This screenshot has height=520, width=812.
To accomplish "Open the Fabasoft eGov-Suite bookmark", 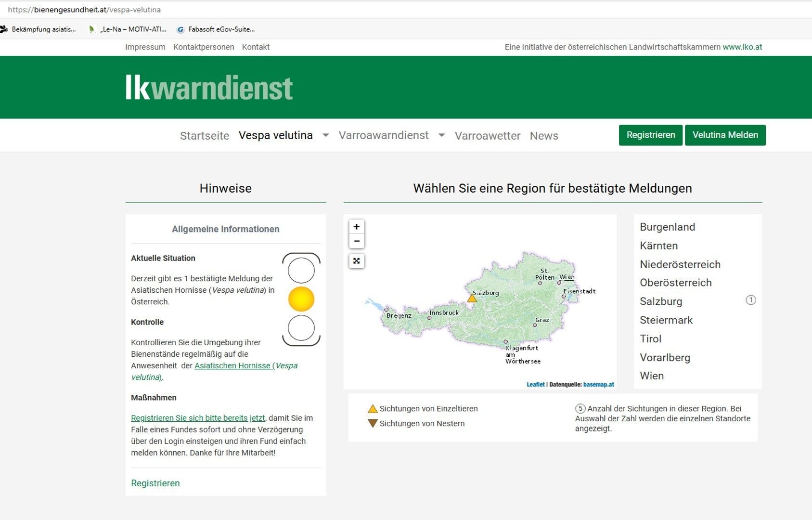I will point(221,29).
